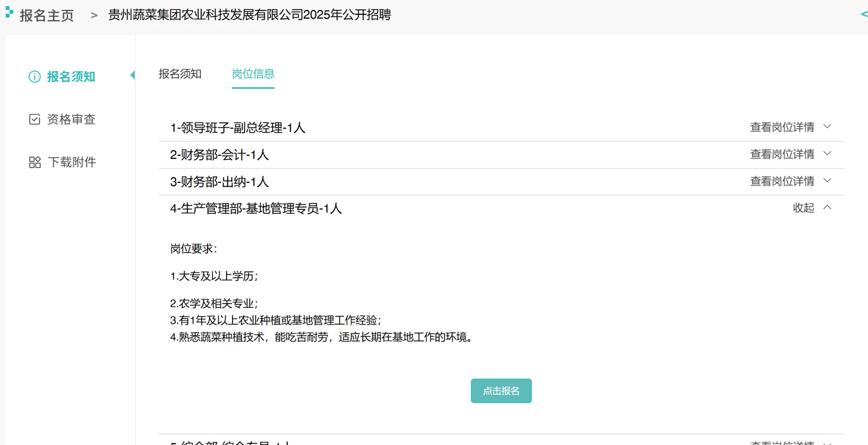The height and width of the screenshot is (445, 868).
Task: Select position row 4-生产管理部-基地管理专员-1人
Action: (x=501, y=208)
